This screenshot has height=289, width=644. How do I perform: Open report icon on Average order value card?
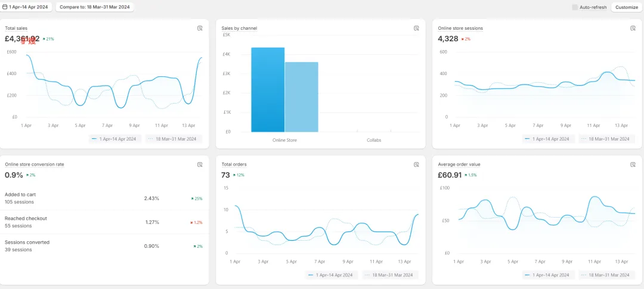coord(632,164)
